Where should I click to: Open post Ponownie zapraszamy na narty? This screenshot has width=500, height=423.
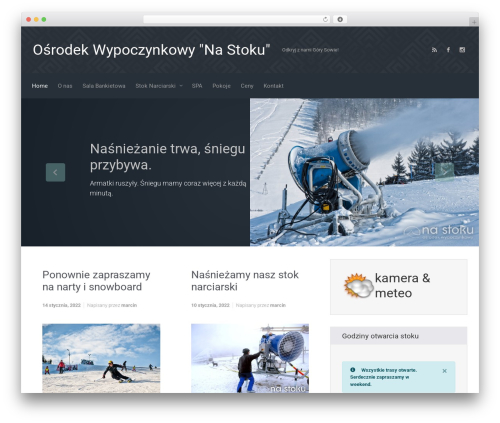pyautogui.click(x=96, y=281)
